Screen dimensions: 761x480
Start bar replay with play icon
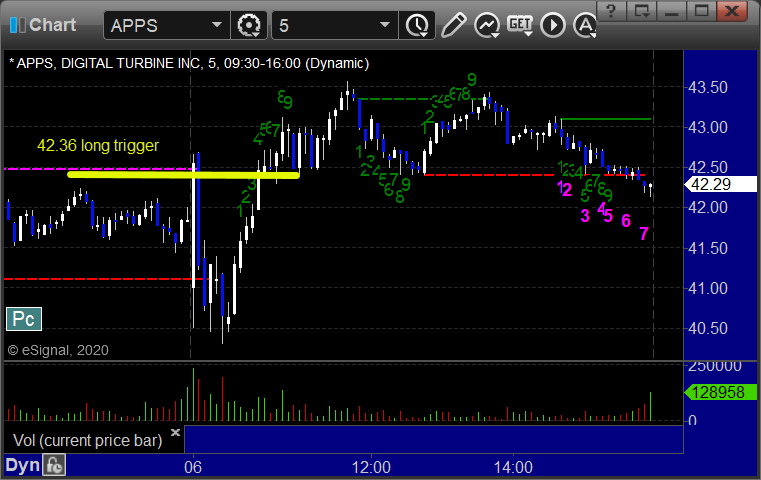pyautogui.click(x=553, y=25)
